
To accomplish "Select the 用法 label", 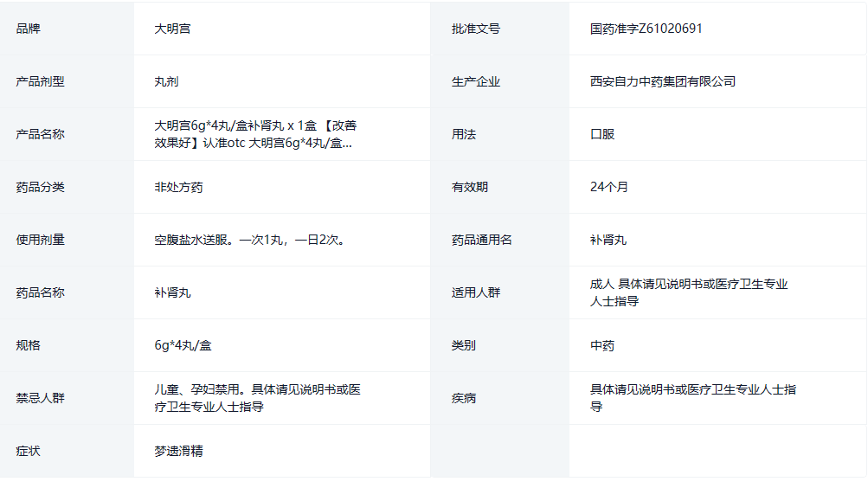I will [463, 134].
